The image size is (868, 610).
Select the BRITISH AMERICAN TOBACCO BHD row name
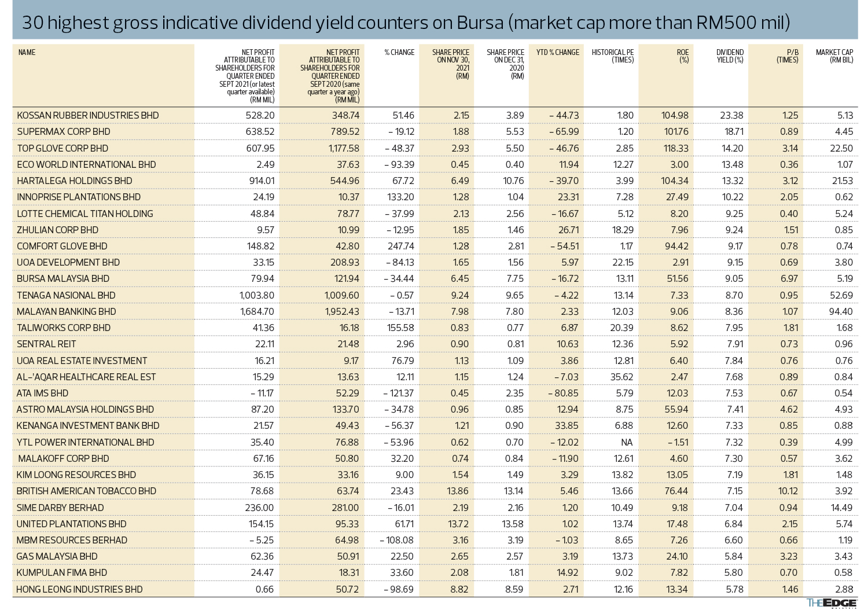point(86,491)
